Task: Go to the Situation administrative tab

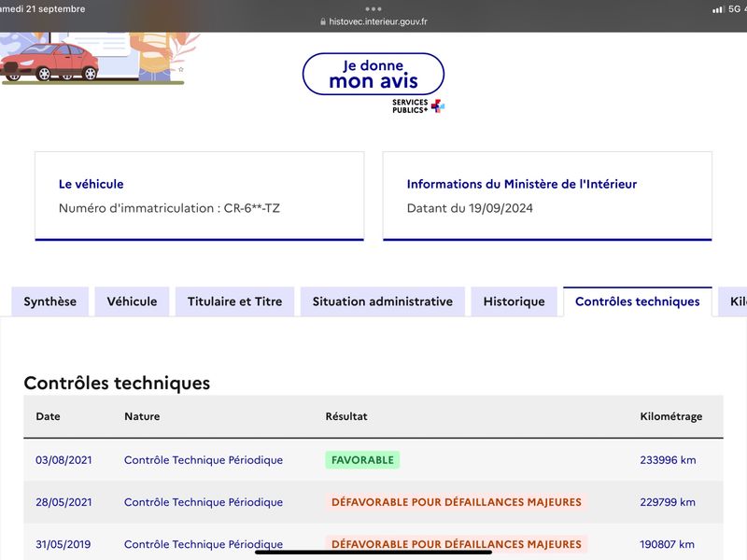Action: click(x=383, y=301)
